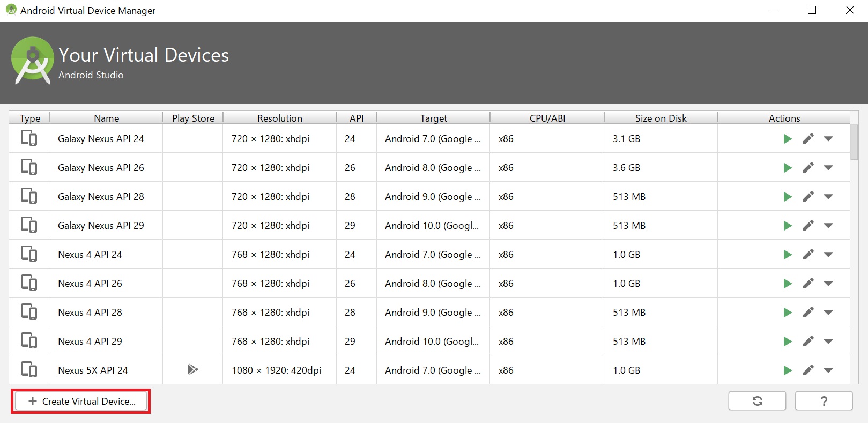Launch the Nexus 4 API 24 emulator
This screenshot has height=423, width=868.
pyautogui.click(x=788, y=255)
